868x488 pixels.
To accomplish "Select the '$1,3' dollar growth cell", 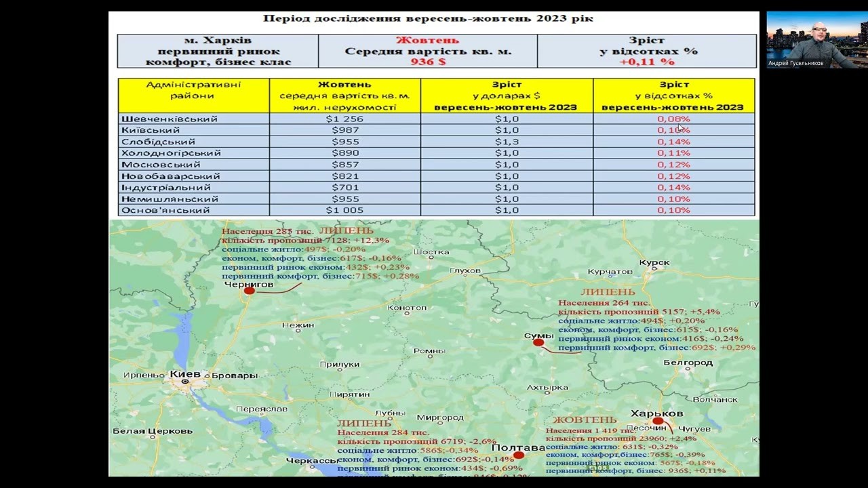I will pos(507,142).
